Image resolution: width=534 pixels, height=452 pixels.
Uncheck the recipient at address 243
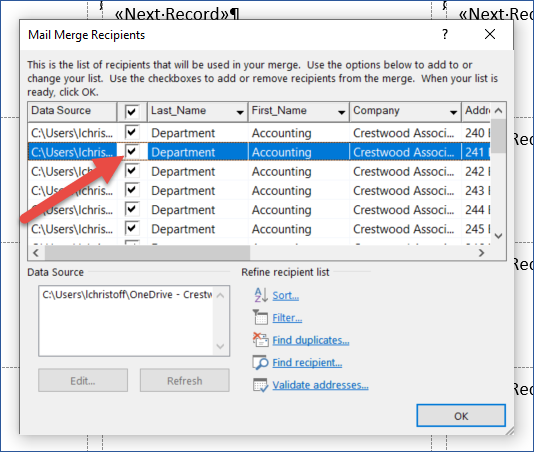[x=131, y=190]
